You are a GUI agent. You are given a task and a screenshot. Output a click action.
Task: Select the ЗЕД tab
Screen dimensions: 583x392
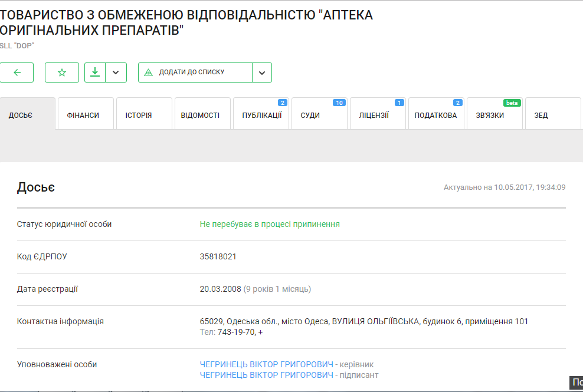[x=541, y=115]
